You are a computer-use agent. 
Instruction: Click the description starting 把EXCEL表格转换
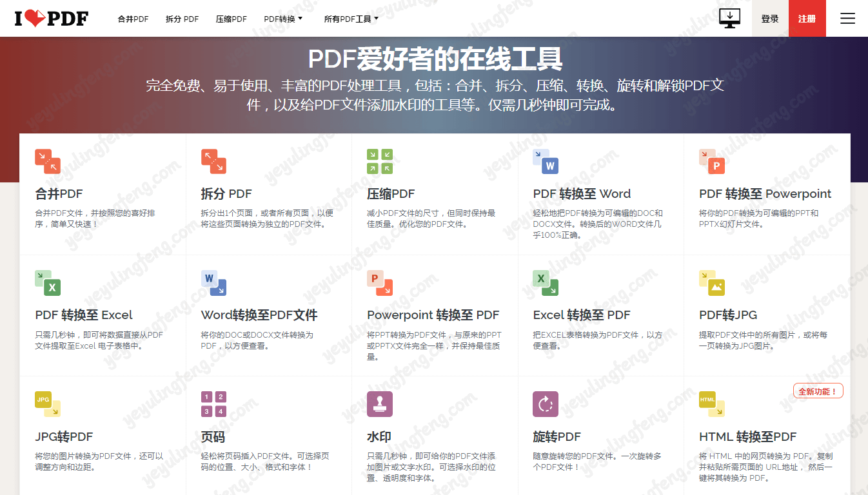[x=598, y=340]
